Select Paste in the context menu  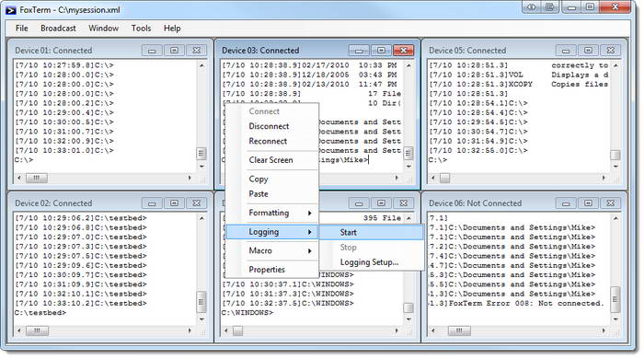[x=272, y=194]
